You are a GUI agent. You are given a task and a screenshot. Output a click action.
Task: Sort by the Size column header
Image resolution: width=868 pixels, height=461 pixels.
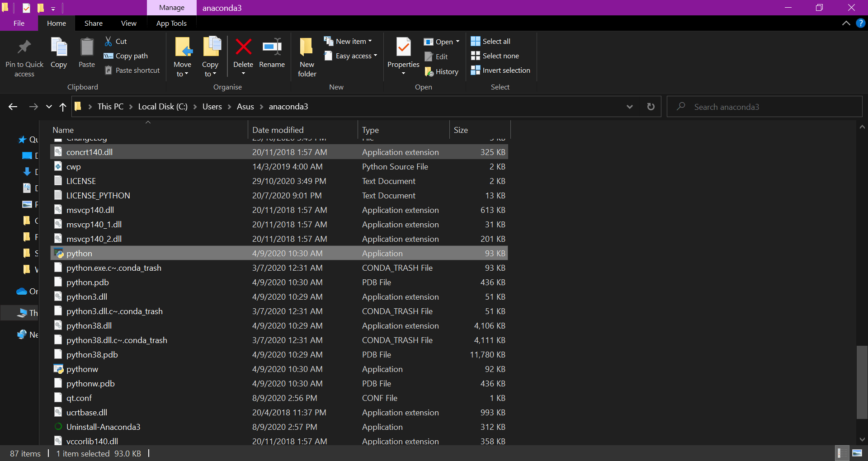tap(480, 130)
